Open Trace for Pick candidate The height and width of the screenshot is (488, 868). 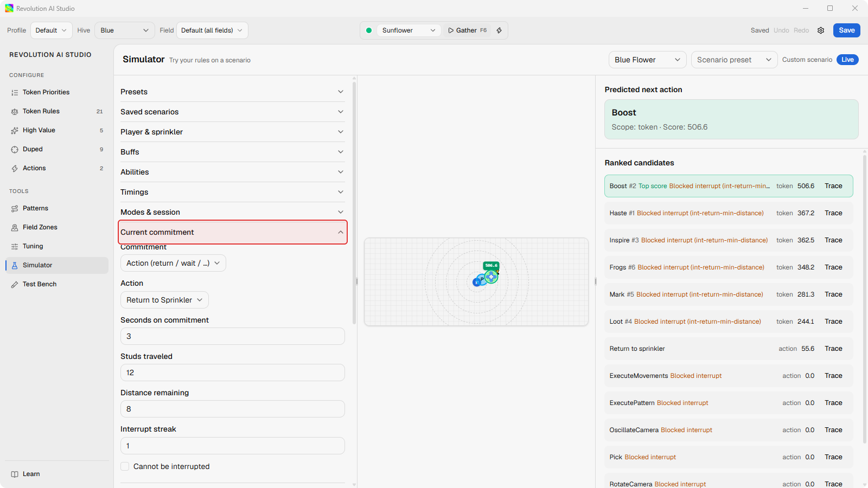click(x=833, y=457)
